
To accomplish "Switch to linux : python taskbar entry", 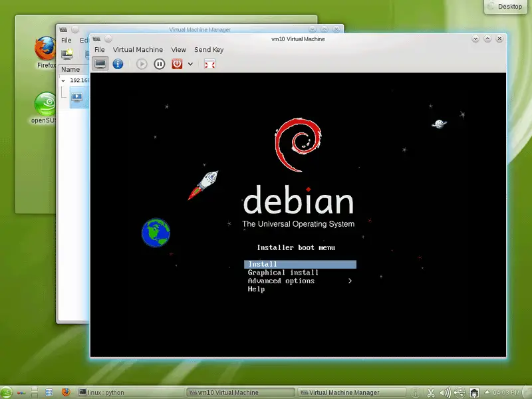I will point(130,392).
